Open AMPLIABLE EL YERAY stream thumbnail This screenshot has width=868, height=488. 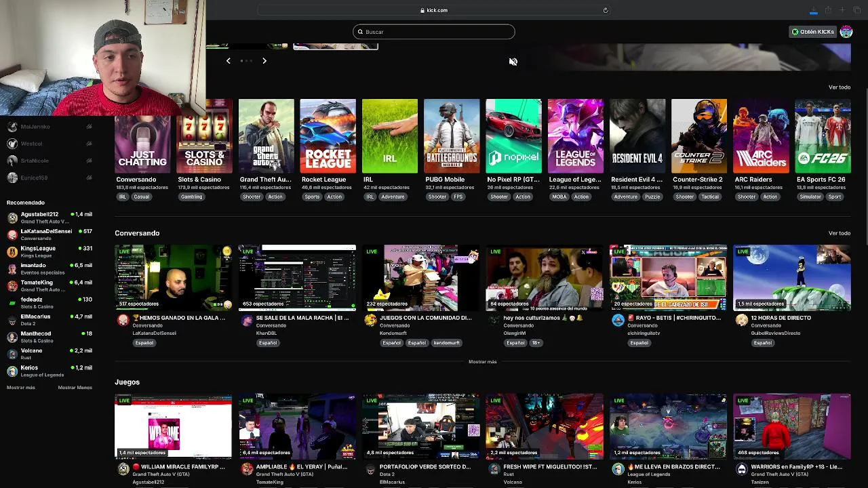click(x=297, y=426)
